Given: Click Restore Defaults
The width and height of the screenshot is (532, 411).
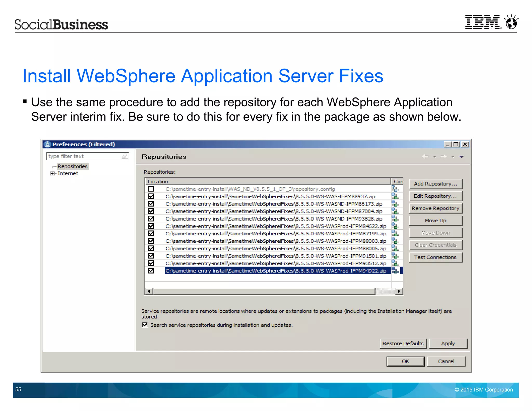Looking at the screenshot, I should pyautogui.click(x=403, y=343).
